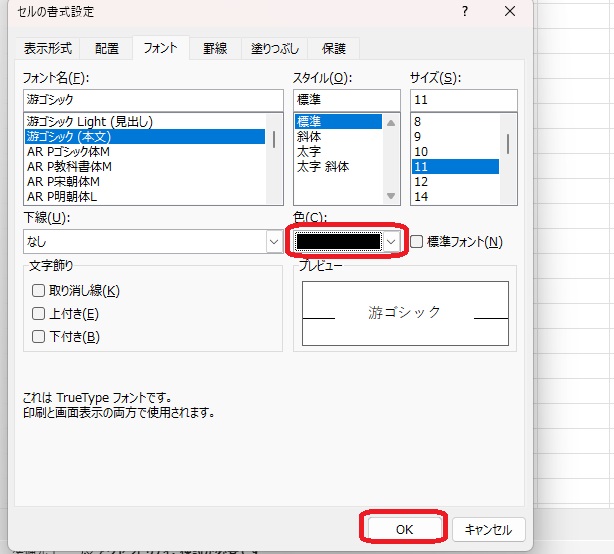The image size is (614, 554).
Task: Click the black font color swatch
Action: 339,241
